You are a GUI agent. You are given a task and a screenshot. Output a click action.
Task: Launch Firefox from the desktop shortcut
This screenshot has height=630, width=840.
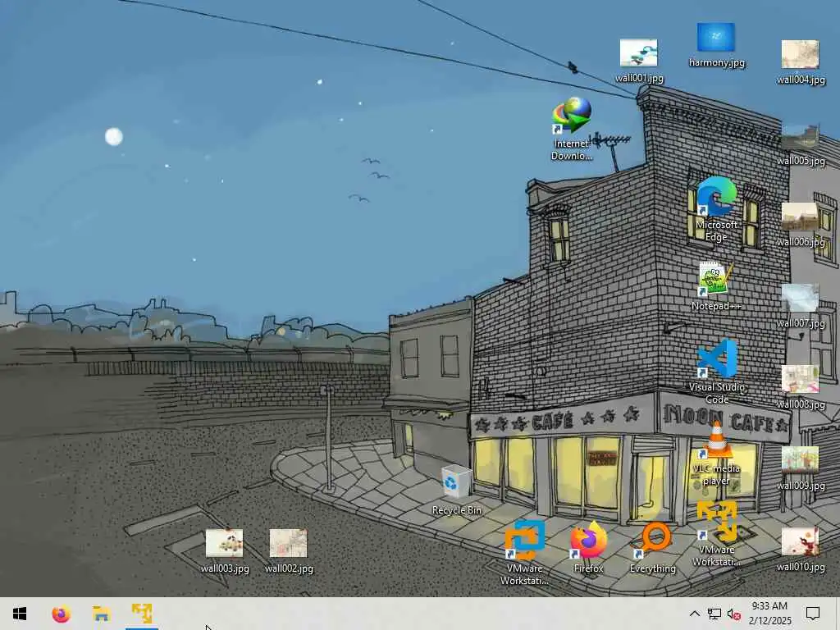tap(588, 547)
